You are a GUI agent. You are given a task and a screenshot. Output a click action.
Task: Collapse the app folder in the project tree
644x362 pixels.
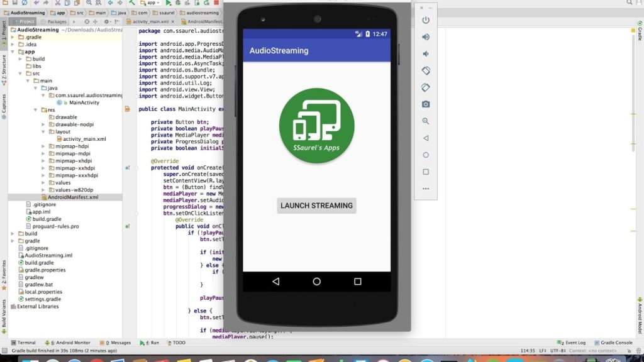(13, 52)
